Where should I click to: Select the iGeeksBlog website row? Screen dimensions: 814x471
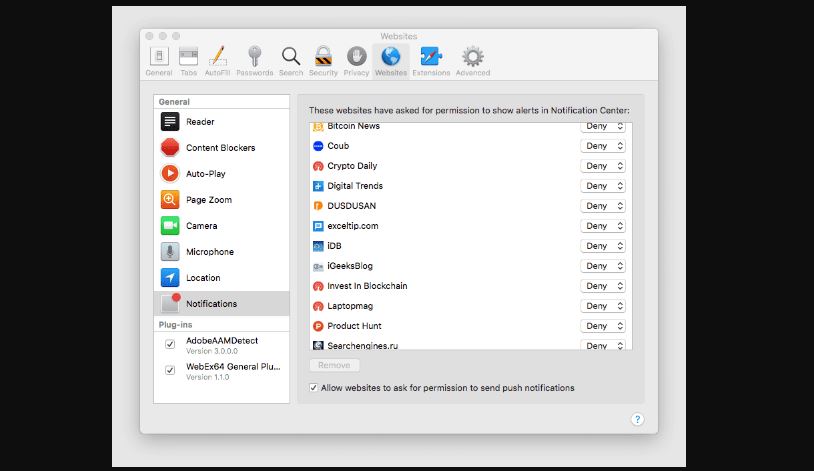(x=470, y=266)
